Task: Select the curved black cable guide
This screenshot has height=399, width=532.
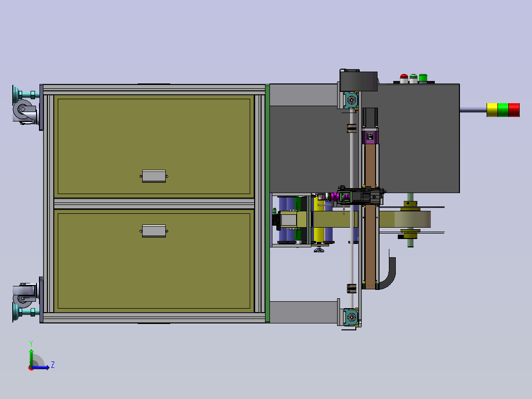Action: (x=389, y=274)
